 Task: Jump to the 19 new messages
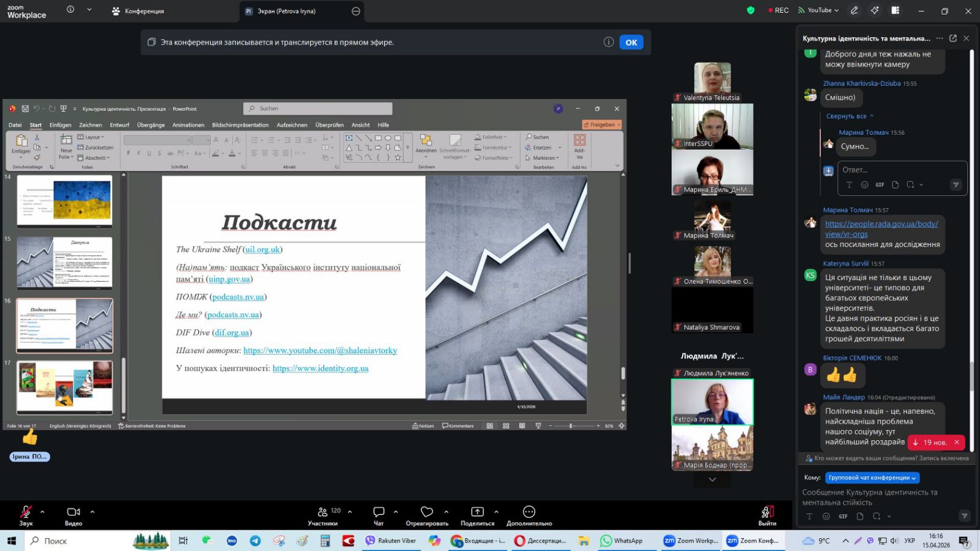(930, 442)
